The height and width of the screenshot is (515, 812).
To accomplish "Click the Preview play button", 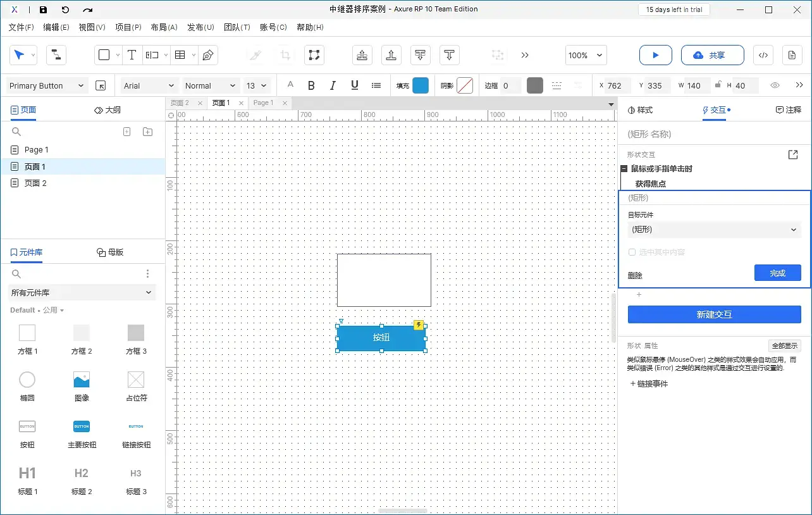I will (x=655, y=55).
